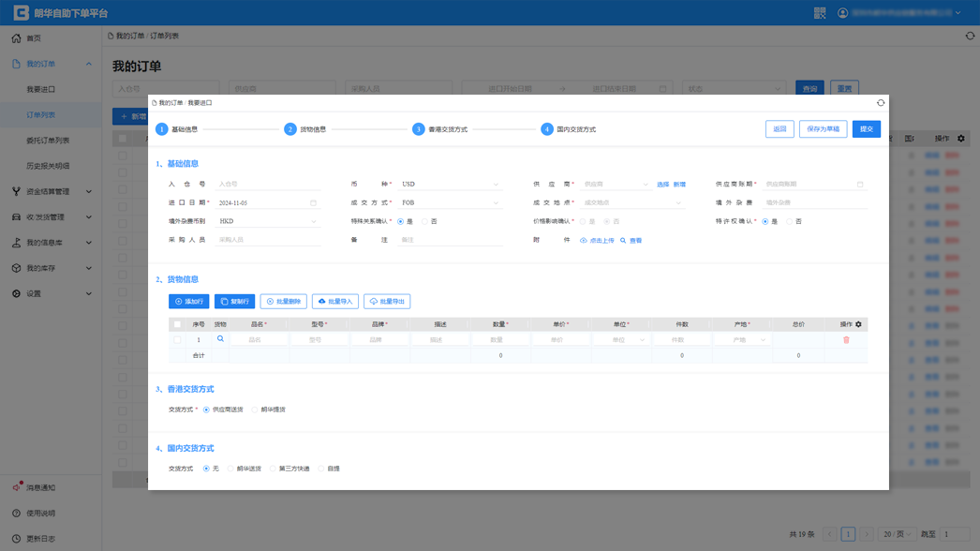Open the 成交方式 FOB dropdown
The height and width of the screenshot is (551, 980).
pyautogui.click(x=450, y=202)
